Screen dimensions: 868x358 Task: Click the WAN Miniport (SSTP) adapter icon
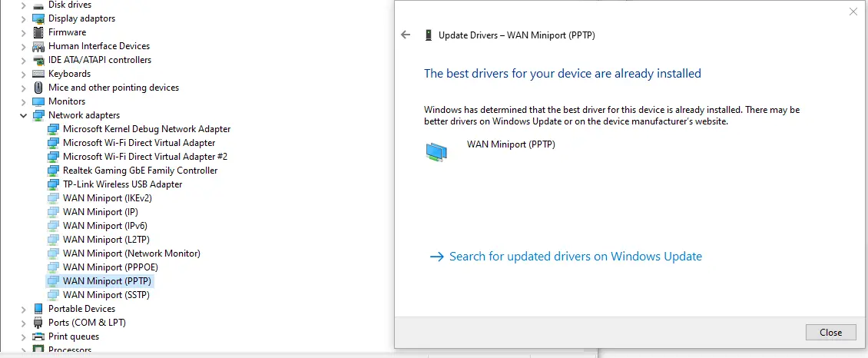(x=53, y=295)
